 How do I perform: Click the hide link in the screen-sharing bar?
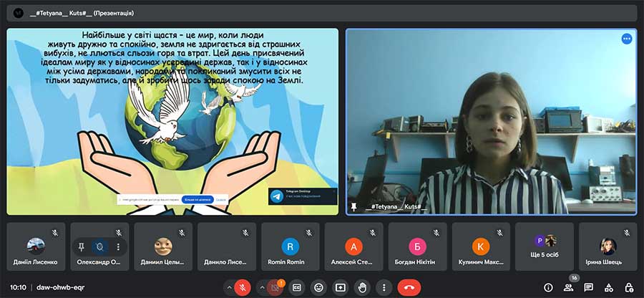click(221, 200)
